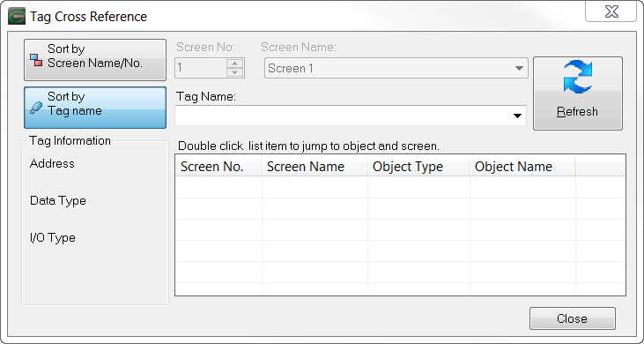This screenshot has height=344, width=644.
Task: Click the Object Name column header
Action: point(522,167)
